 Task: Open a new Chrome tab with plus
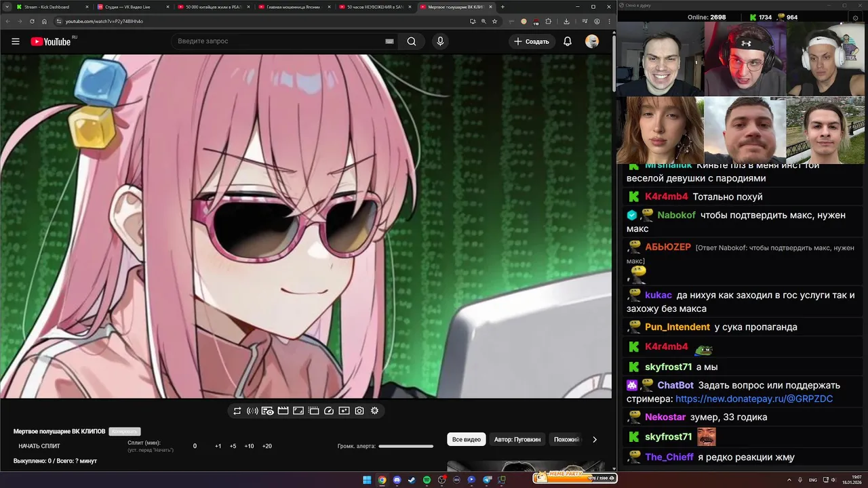click(502, 7)
